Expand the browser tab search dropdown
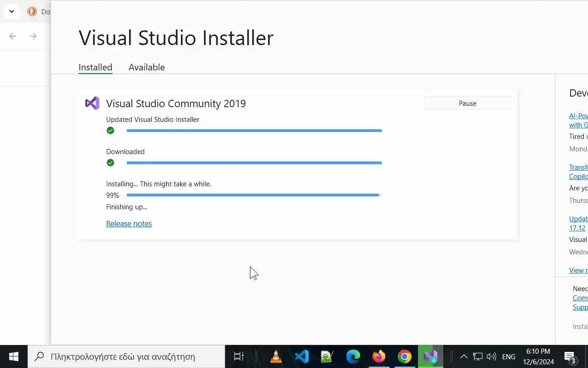Image resolution: width=588 pixels, height=368 pixels. (x=12, y=11)
